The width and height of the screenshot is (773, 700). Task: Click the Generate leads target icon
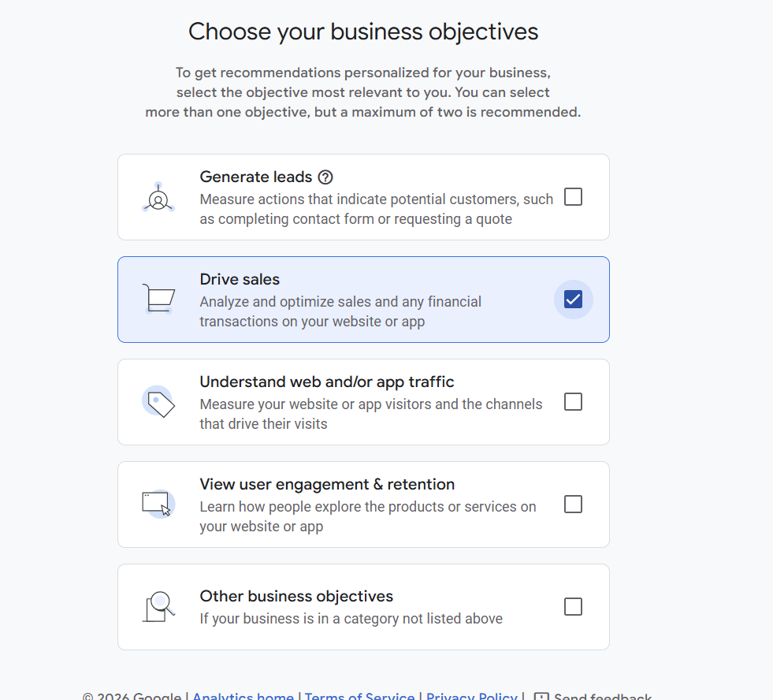(158, 197)
